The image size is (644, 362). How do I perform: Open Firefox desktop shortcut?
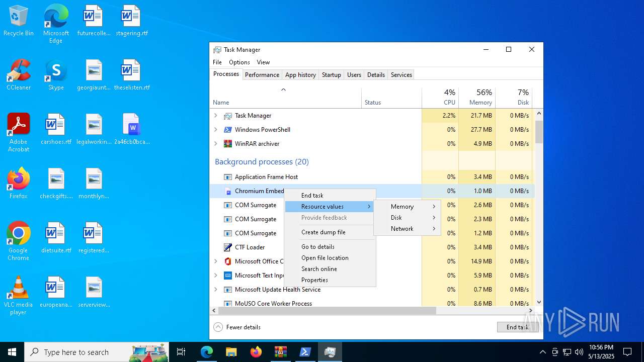point(19,184)
